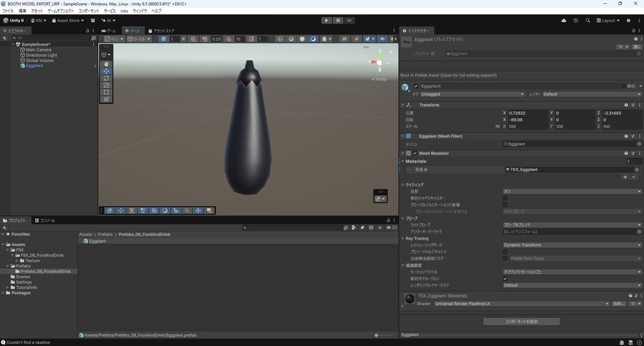Click the material Edit... button
The image size is (644, 346).
[619, 304]
